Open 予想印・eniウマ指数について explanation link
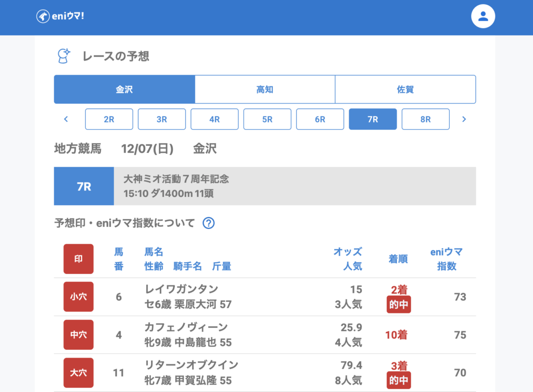The width and height of the screenshot is (533, 392). pyautogui.click(x=124, y=223)
